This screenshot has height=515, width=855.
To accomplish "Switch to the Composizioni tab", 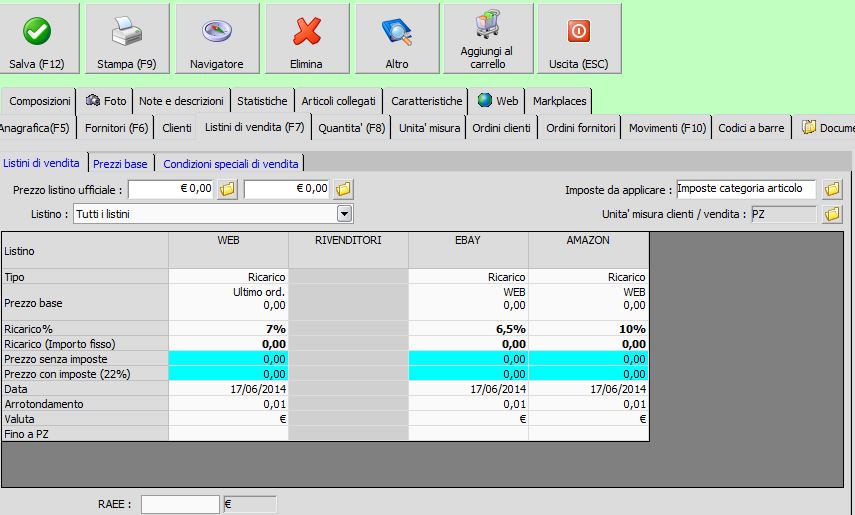I will pos(39,101).
